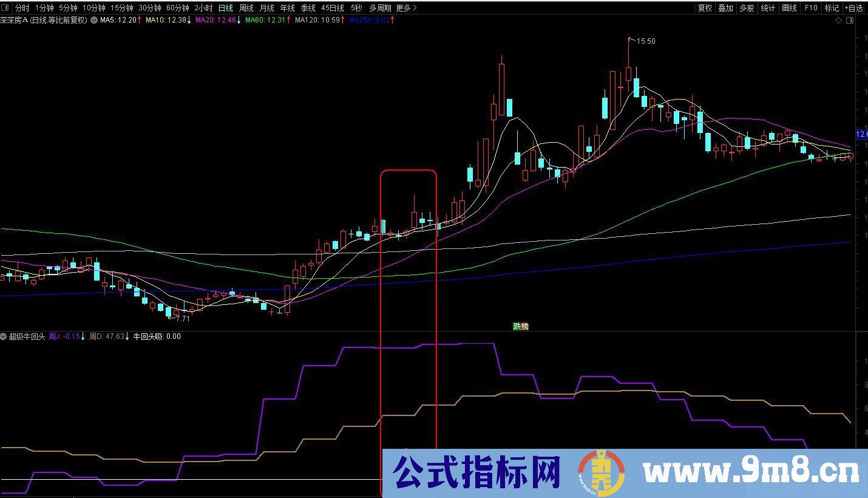Click the 跌榜 label on the chart
The image size is (868, 498).
[520, 326]
